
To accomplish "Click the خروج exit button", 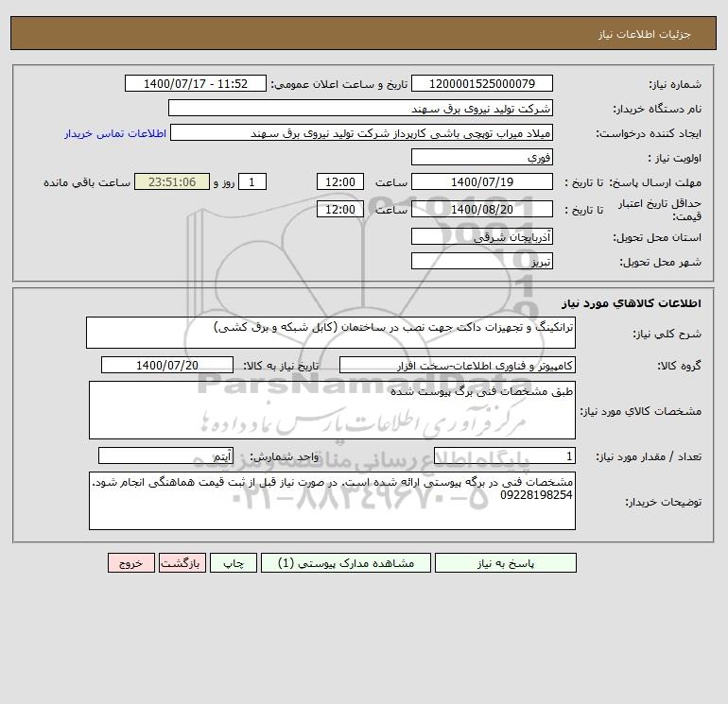I will pyautogui.click(x=130, y=563).
